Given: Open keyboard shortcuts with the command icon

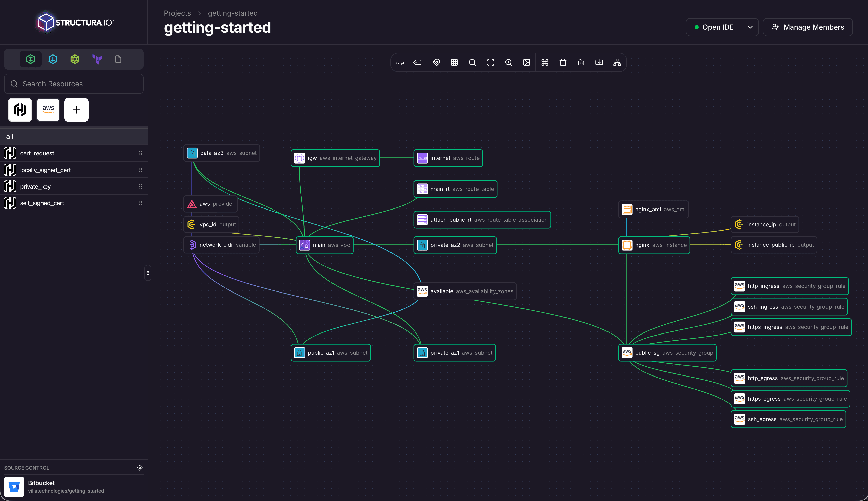Looking at the screenshot, I should [x=545, y=62].
